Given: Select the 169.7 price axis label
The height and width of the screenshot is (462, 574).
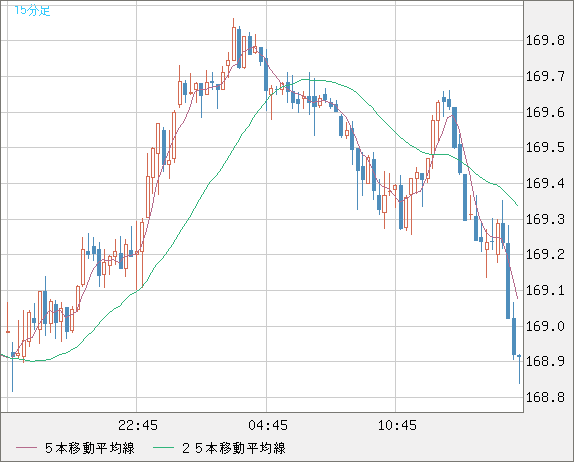Looking at the screenshot, I should [x=545, y=76].
